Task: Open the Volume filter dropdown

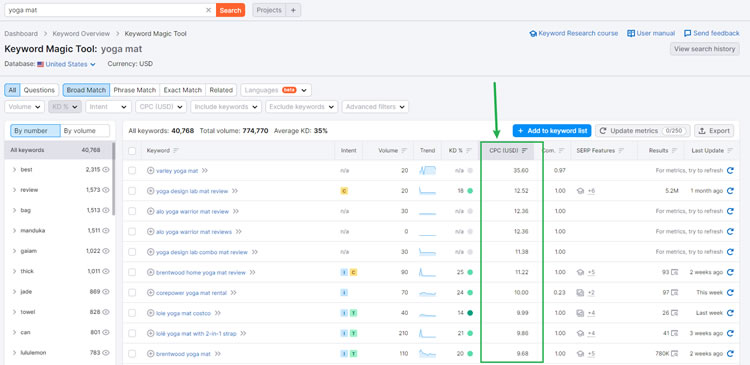Action: [x=24, y=107]
